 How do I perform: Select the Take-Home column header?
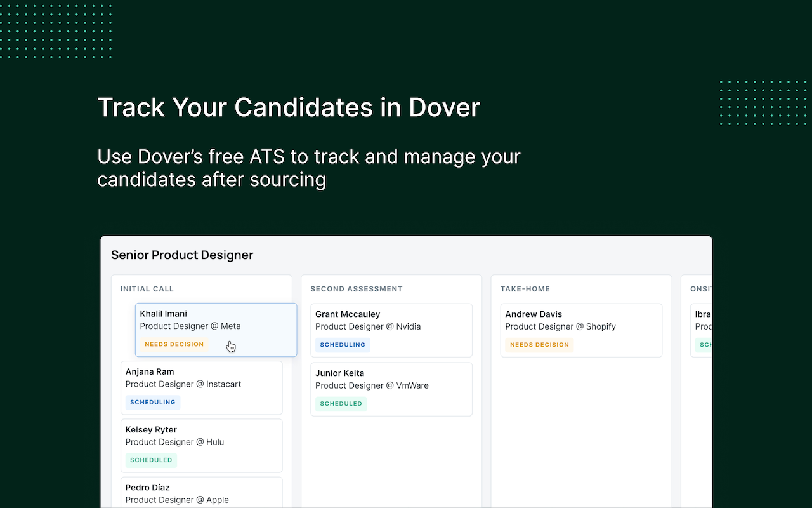[525, 288]
